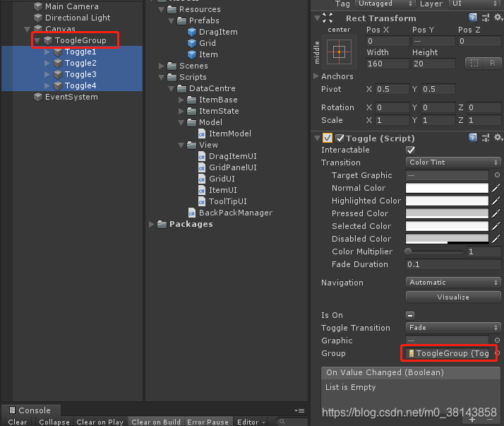Expand the Anchors section
The width and height of the screenshot is (504, 426).
[316, 76]
